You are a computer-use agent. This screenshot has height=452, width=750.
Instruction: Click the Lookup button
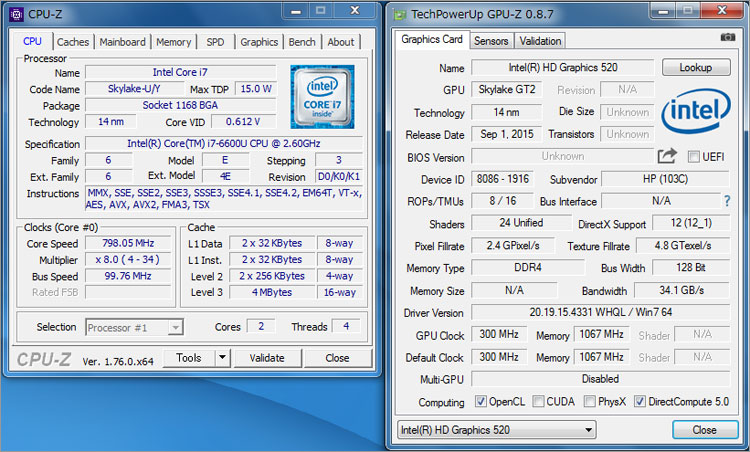tap(696, 67)
